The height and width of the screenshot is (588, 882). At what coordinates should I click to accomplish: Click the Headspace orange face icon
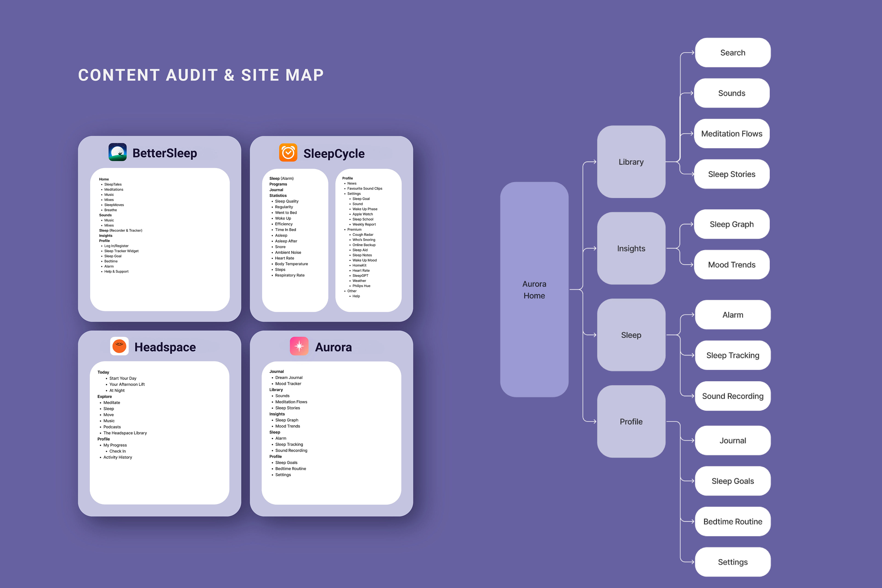coord(119,346)
